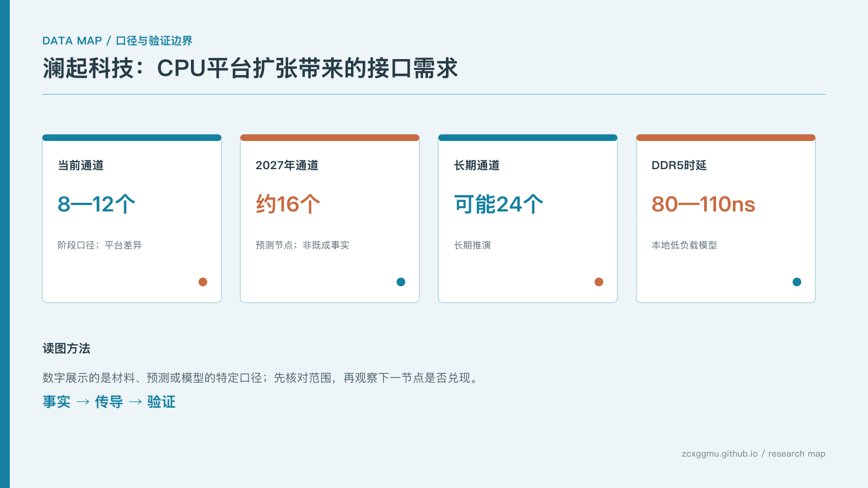
Task: Click the note '预测节点；非既成事实'
Action: [303, 245]
